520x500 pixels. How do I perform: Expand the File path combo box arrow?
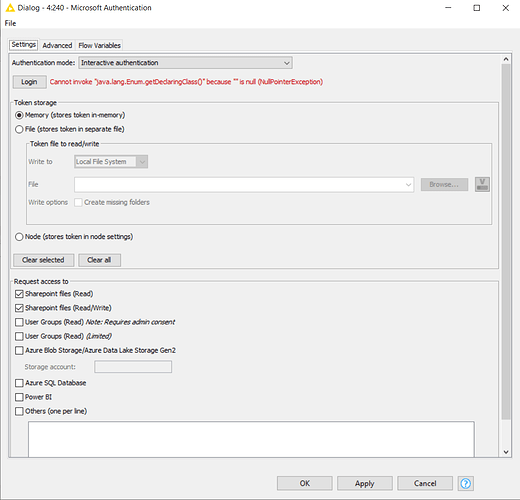tap(408, 184)
